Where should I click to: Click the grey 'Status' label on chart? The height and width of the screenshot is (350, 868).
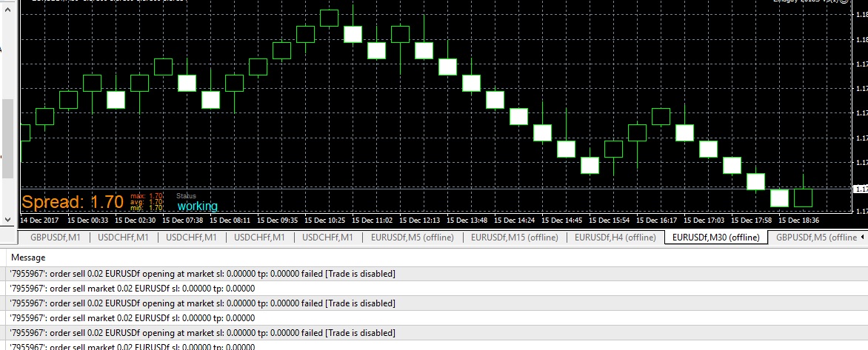click(x=186, y=196)
